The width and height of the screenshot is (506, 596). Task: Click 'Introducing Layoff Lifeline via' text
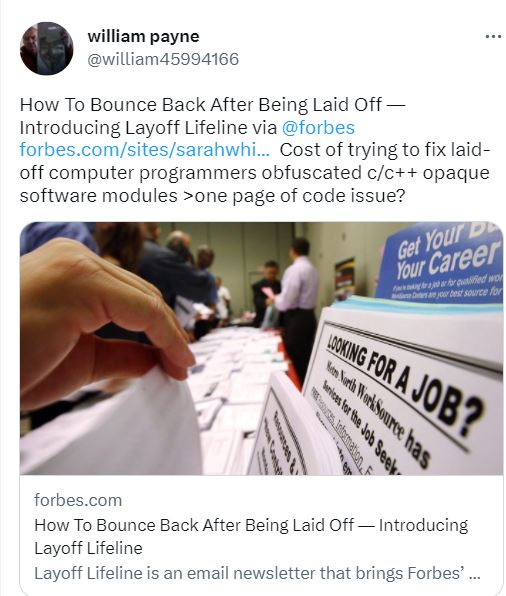click(148, 127)
